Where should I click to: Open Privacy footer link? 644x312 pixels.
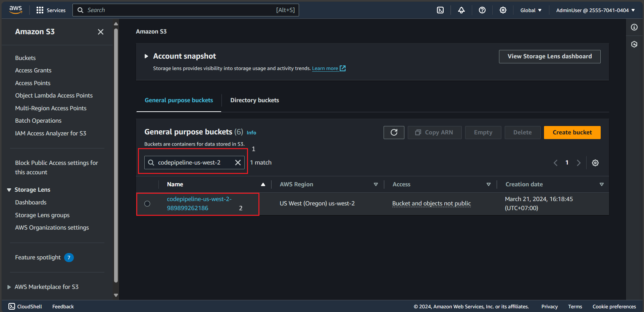click(x=549, y=306)
